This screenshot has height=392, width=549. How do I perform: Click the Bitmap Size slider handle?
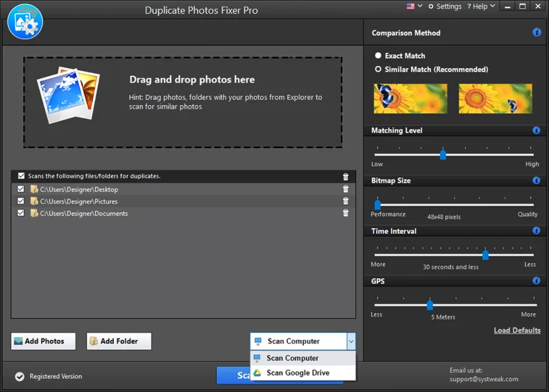click(377, 204)
